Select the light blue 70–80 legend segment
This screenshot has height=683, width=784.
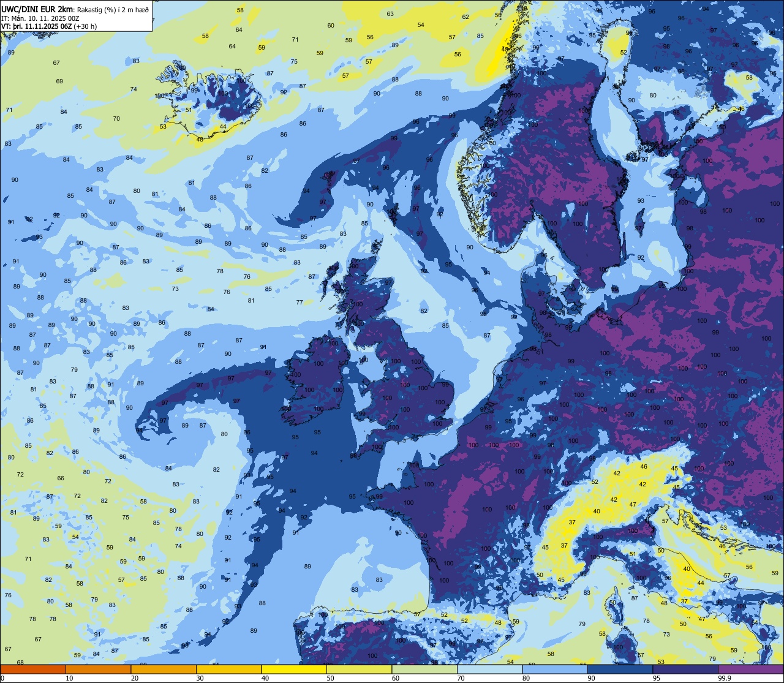point(489,669)
